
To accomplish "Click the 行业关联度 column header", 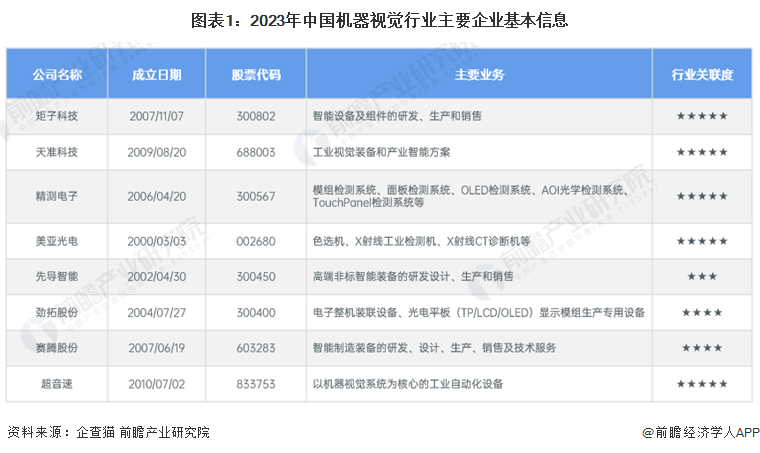I will coord(702,75).
